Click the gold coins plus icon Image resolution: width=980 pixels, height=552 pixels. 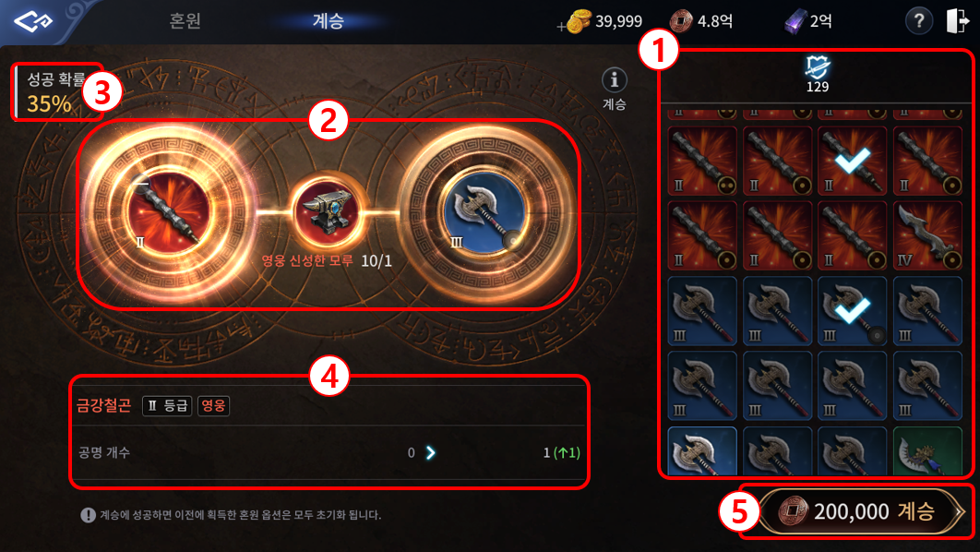[x=575, y=22]
